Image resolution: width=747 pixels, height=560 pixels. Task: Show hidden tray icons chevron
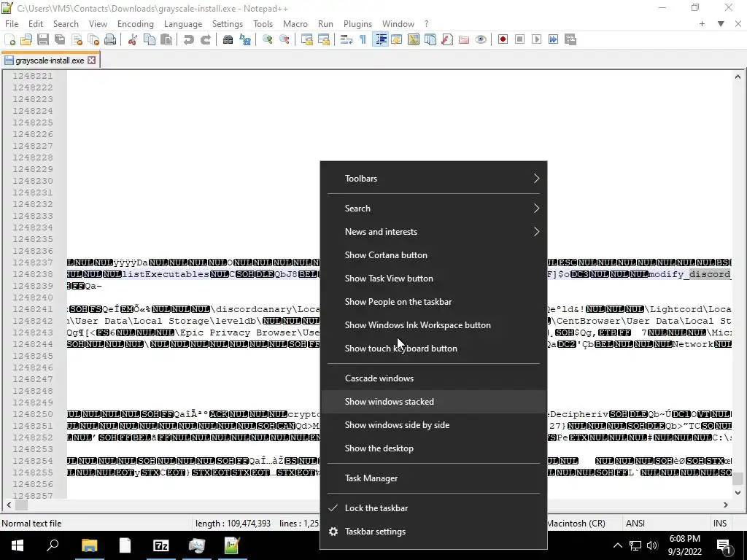617,545
